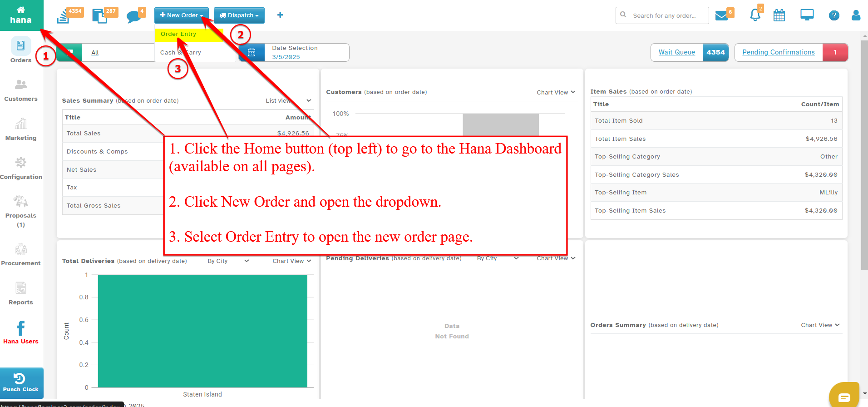Expand the Customers Chart View dropdown
This screenshot has width=868, height=407.
pos(556,92)
